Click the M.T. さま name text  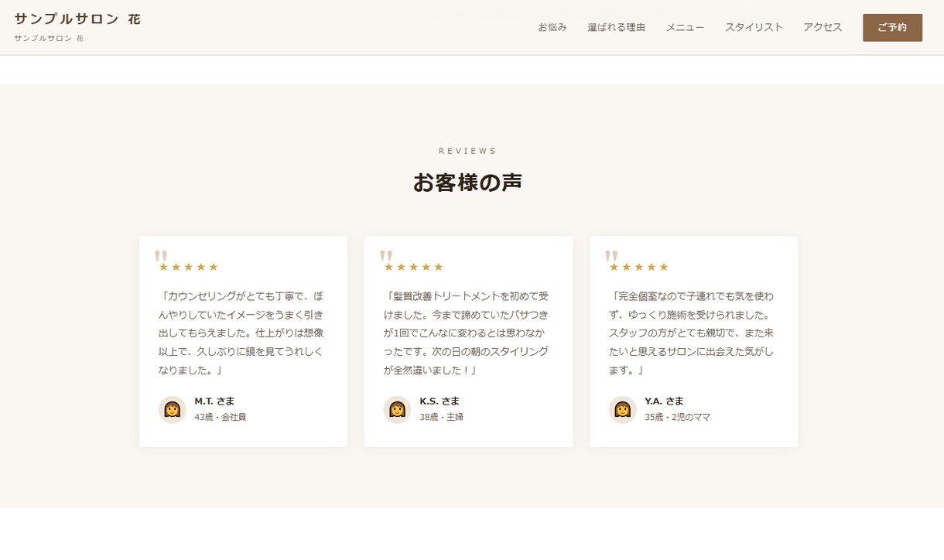pyautogui.click(x=214, y=401)
